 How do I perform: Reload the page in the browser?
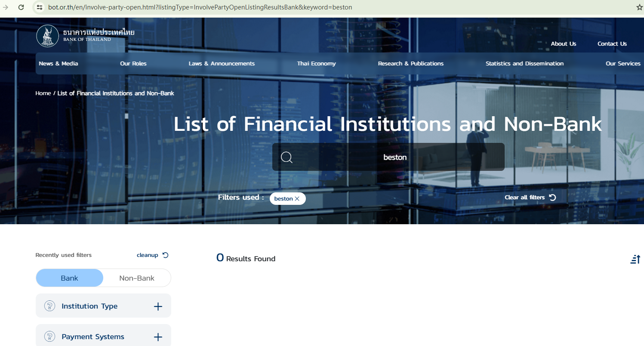(x=21, y=7)
